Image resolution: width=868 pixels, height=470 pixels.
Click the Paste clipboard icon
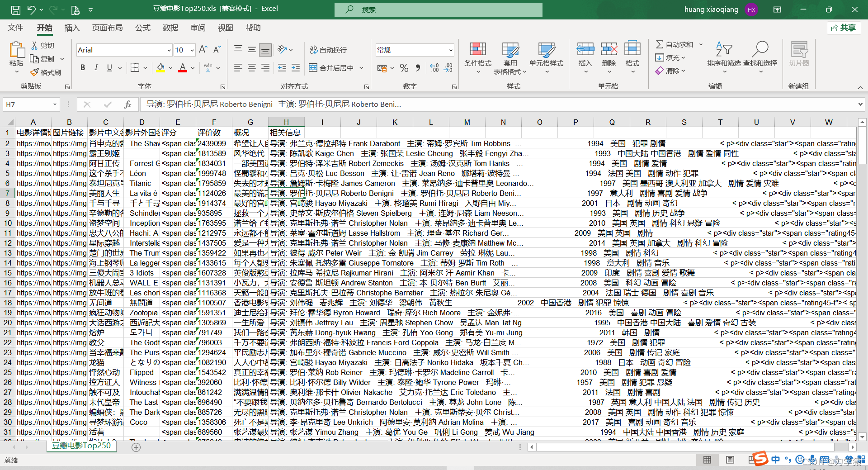tap(17, 50)
